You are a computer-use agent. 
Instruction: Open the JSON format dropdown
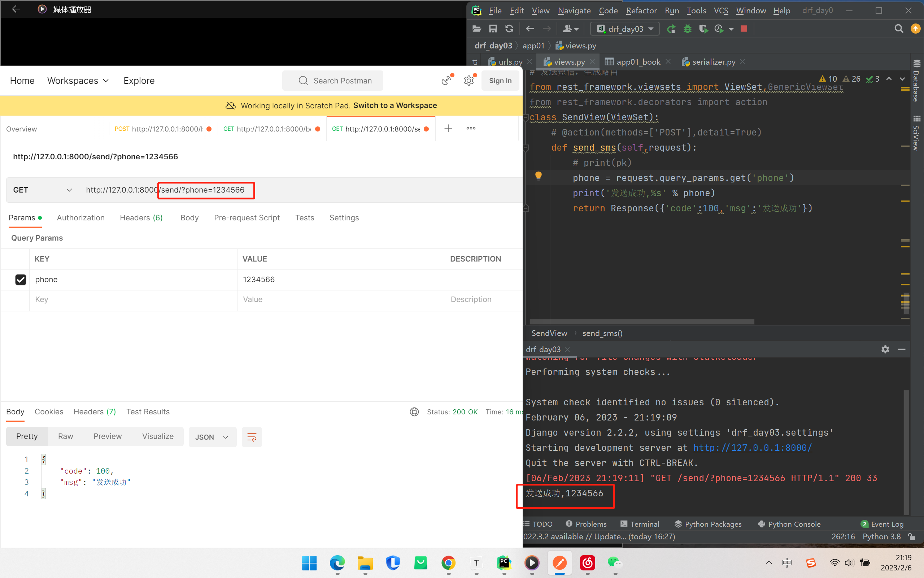point(212,437)
